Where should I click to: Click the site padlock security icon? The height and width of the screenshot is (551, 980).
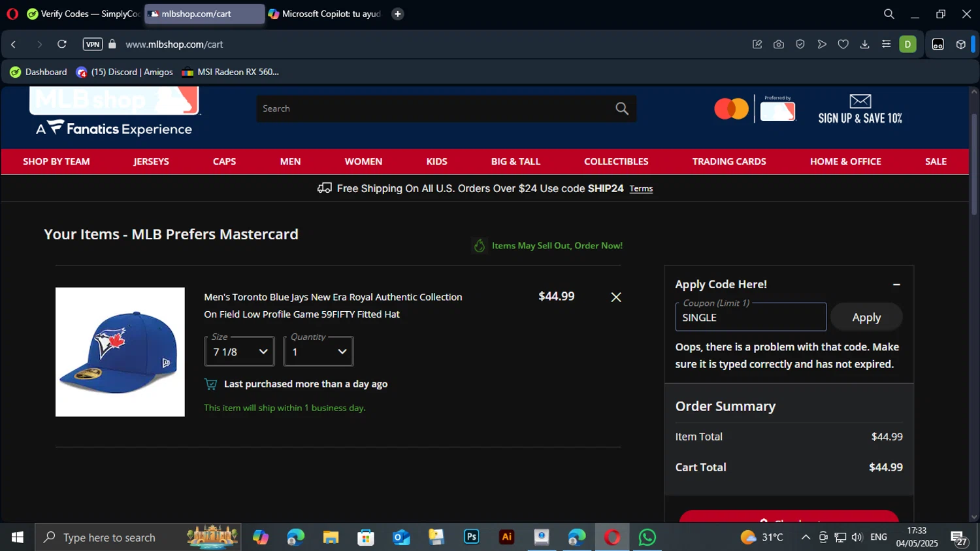pos(112,44)
